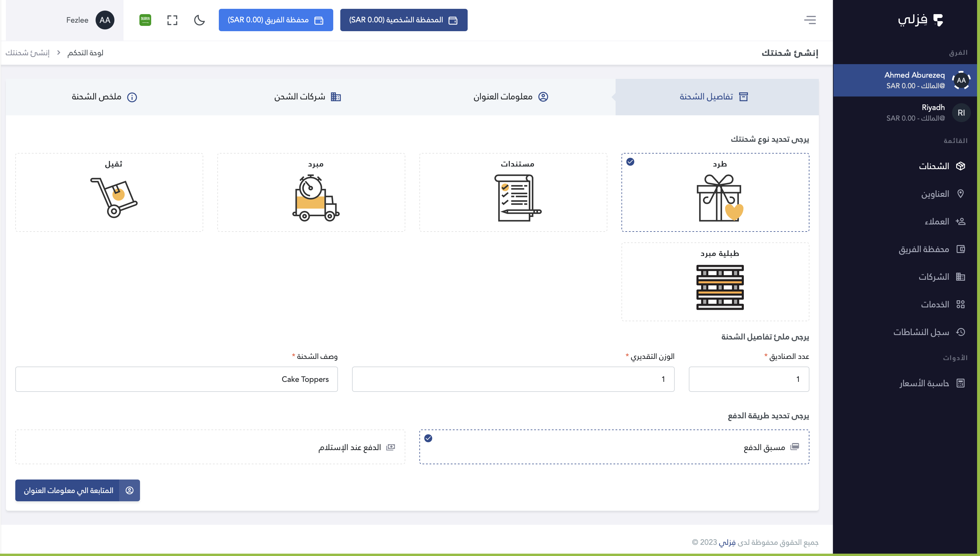Open العناوين (Addresses) in the sidebar
This screenshot has height=556, width=980.
[935, 194]
